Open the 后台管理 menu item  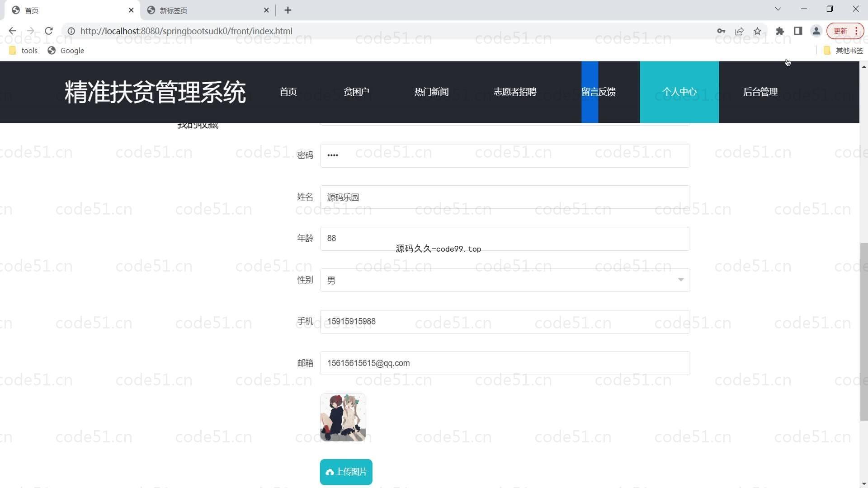760,92
